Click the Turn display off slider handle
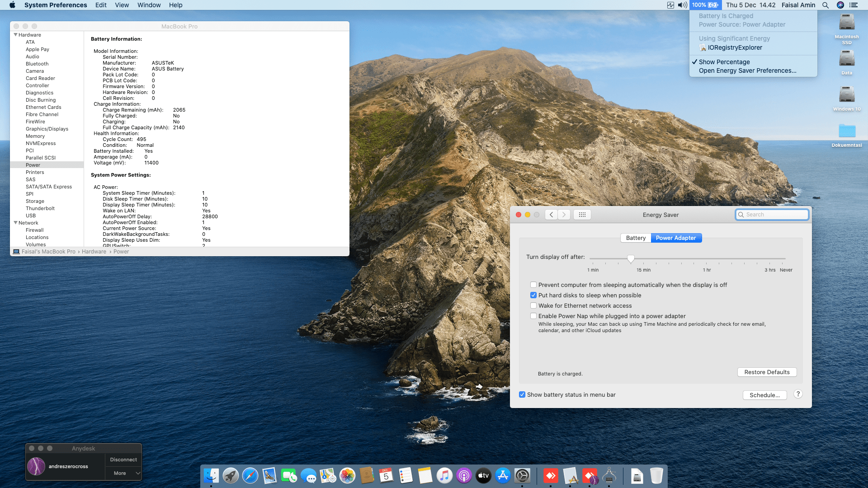 (x=631, y=259)
